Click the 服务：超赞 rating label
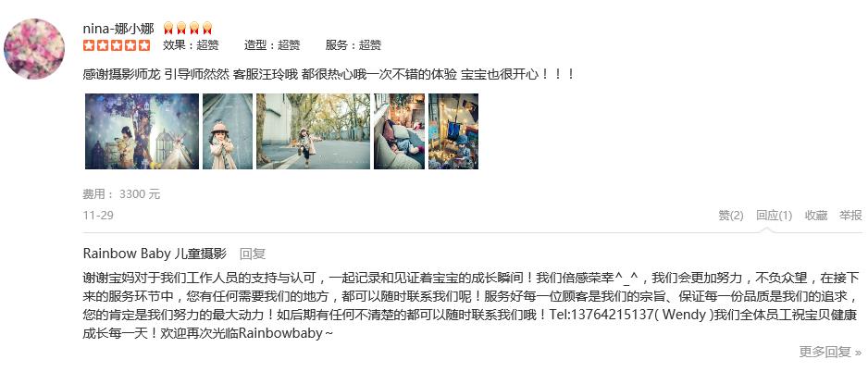This screenshot has width=868, height=372. 353,45
